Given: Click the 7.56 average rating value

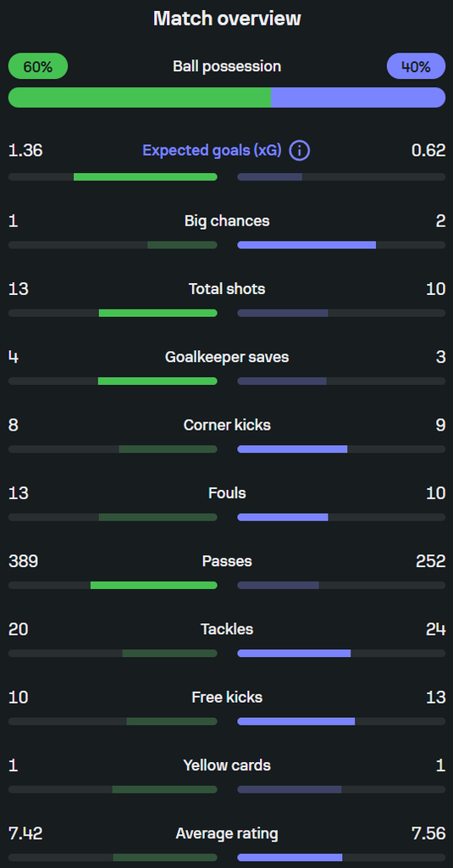Looking at the screenshot, I should click(x=428, y=833).
